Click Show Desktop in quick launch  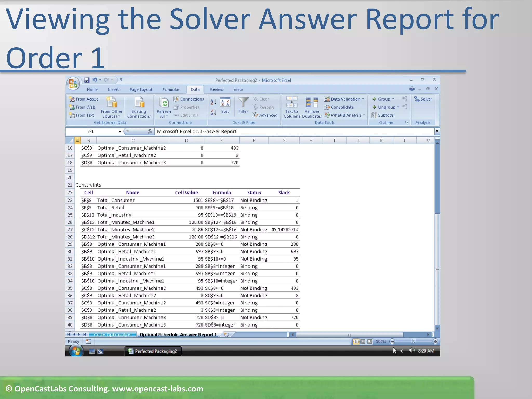[92, 351]
